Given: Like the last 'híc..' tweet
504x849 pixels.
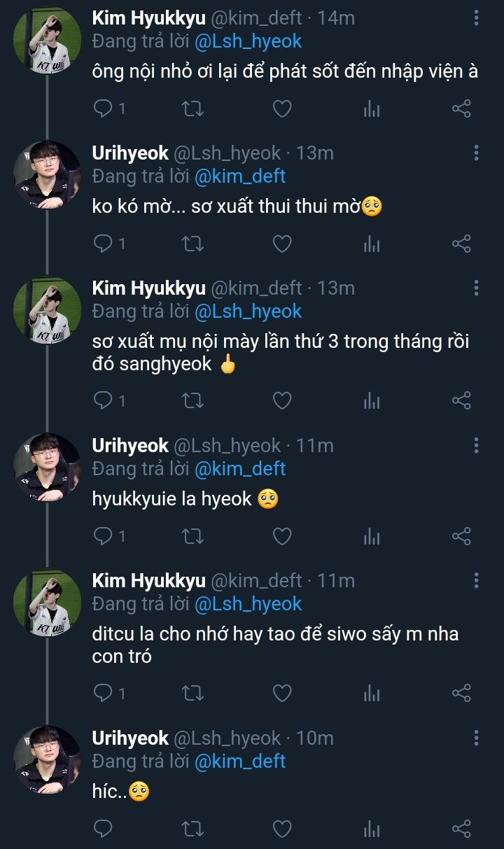Looking at the screenshot, I should point(281,829).
